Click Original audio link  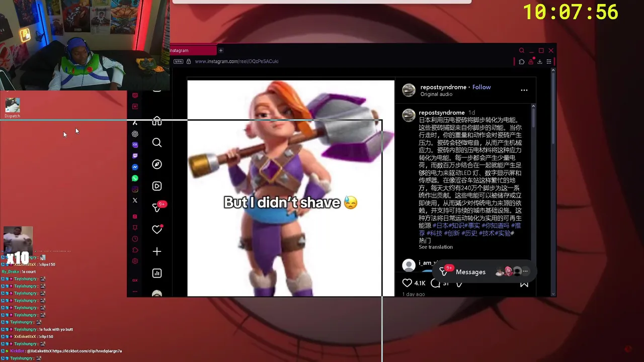click(436, 94)
